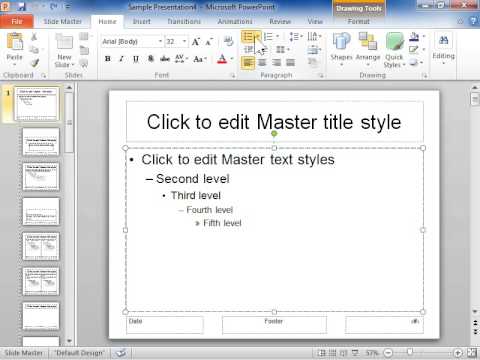
Task: Open the Quick Styles icon
Action: coord(394,42)
